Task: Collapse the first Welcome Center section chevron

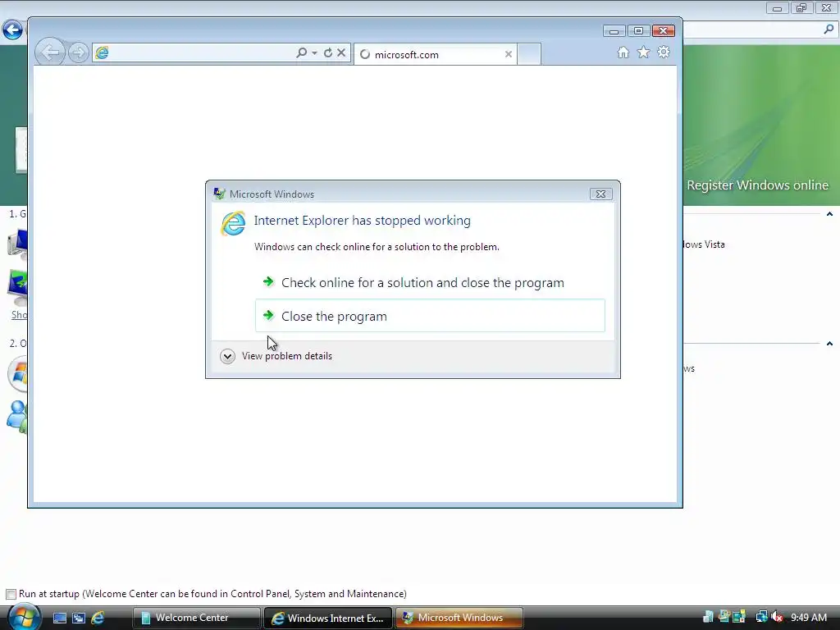Action: (829, 214)
